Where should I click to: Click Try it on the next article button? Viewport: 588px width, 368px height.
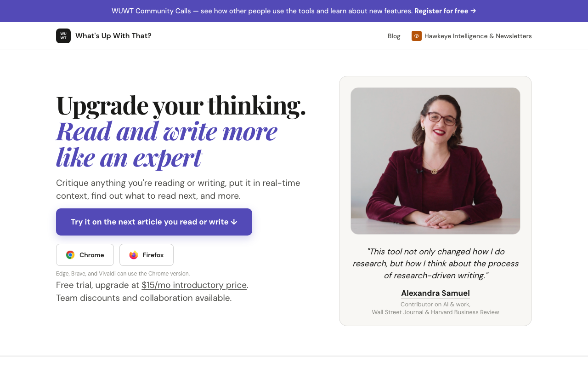pos(154,222)
